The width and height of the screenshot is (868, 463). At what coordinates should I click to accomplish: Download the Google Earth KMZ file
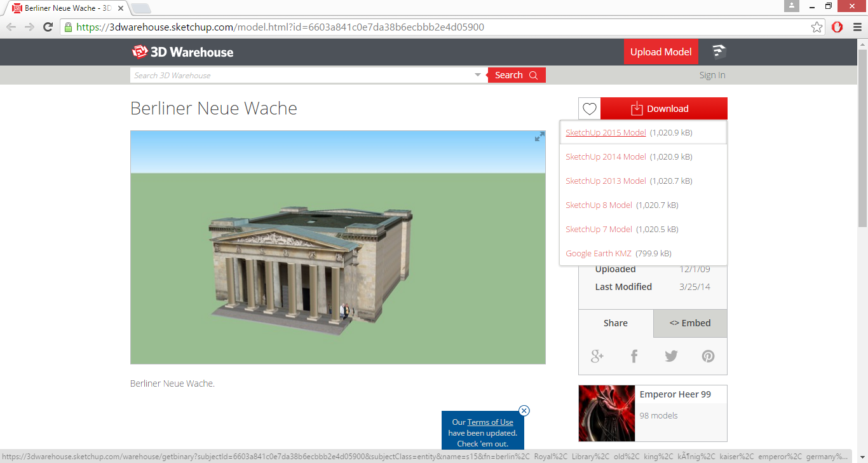(x=599, y=254)
